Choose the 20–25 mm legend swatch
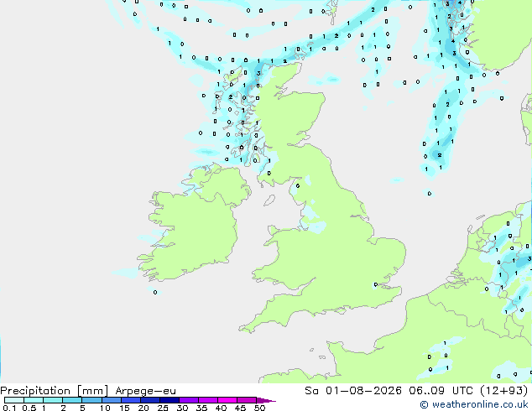The height and width of the screenshot is (411, 532). click(149, 400)
